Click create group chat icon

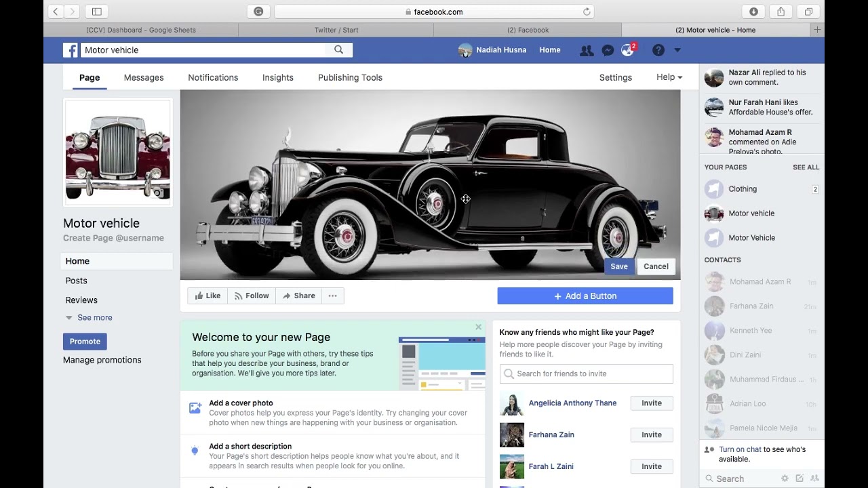(814, 479)
